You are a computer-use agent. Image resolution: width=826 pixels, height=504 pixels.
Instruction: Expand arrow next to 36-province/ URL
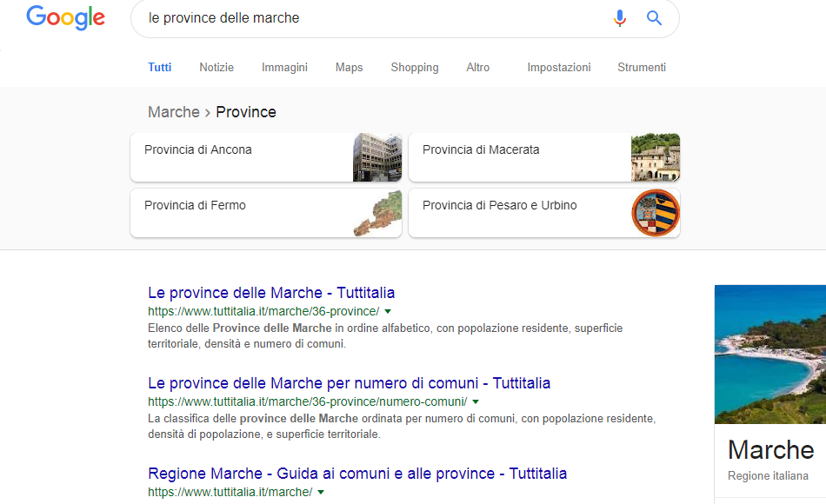pos(388,311)
